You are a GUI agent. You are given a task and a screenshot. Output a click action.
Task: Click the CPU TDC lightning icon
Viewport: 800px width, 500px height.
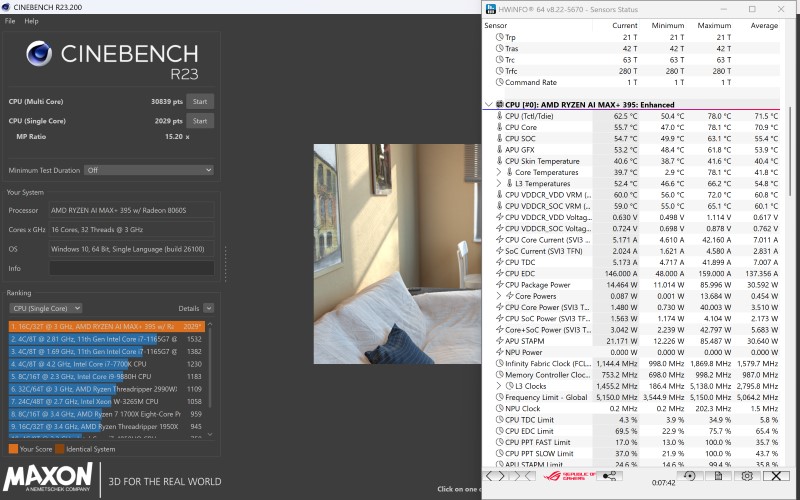point(499,262)
